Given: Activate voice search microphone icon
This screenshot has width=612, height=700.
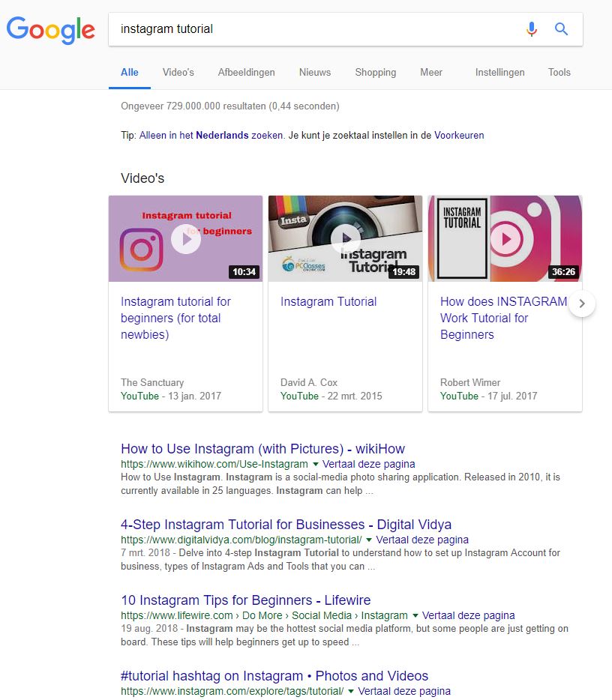Looking at the screenshot, I should (532, 29).
